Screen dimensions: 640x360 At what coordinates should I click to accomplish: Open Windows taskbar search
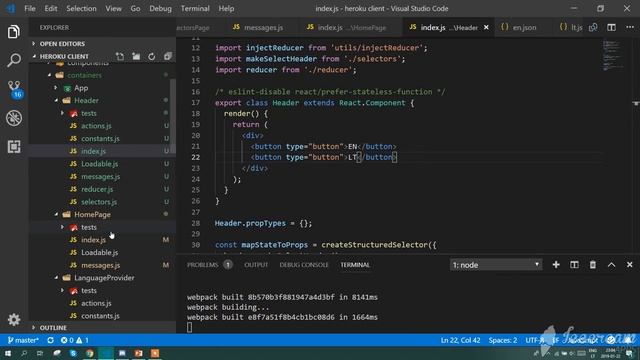click(24, 353)
